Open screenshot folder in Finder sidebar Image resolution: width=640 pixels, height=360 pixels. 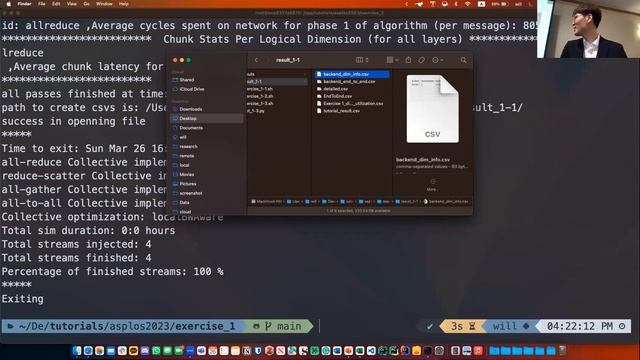tap(191, 193)
